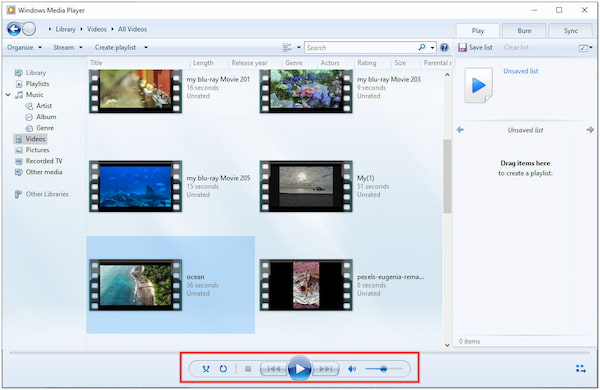The height and width of the screenshot is (390, 600).
Task: Select Album under Music
Action: [46, 117]
